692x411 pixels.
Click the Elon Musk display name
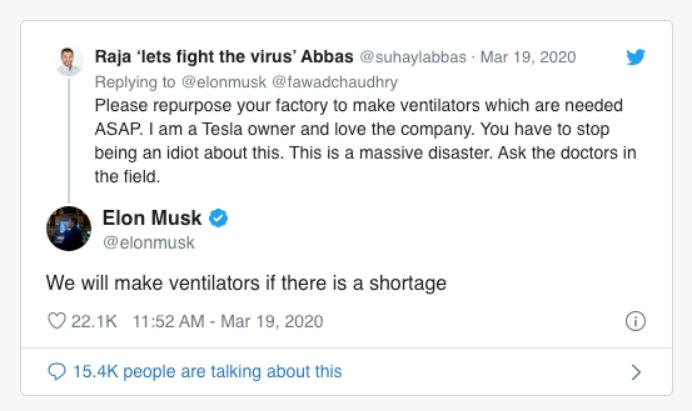pos(152,218)
